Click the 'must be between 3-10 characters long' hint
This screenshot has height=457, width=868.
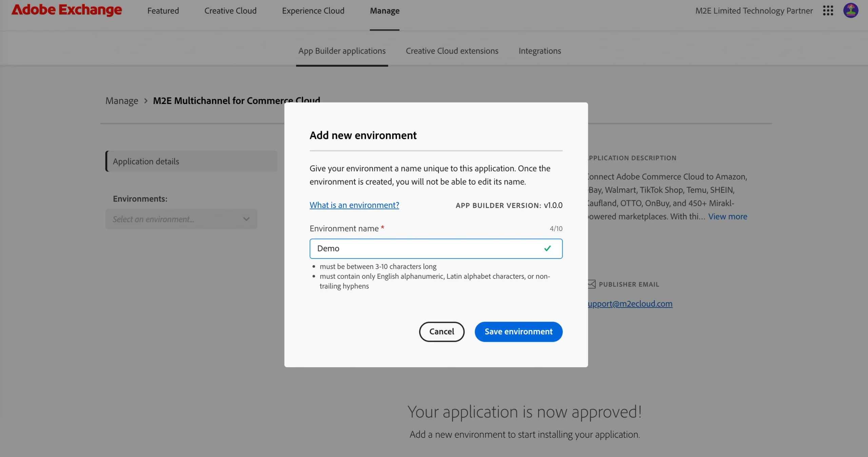(x=378, y=266)
